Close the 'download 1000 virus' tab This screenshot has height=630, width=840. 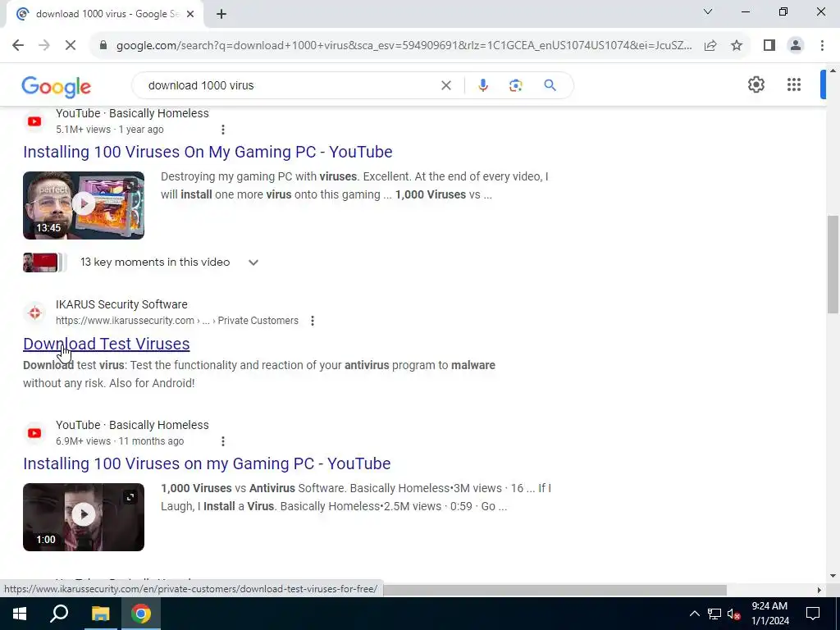(190, 15)
